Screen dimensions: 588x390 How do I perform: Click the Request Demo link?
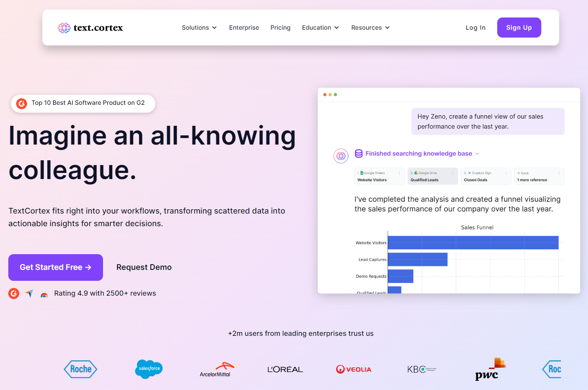pos(144,267)
